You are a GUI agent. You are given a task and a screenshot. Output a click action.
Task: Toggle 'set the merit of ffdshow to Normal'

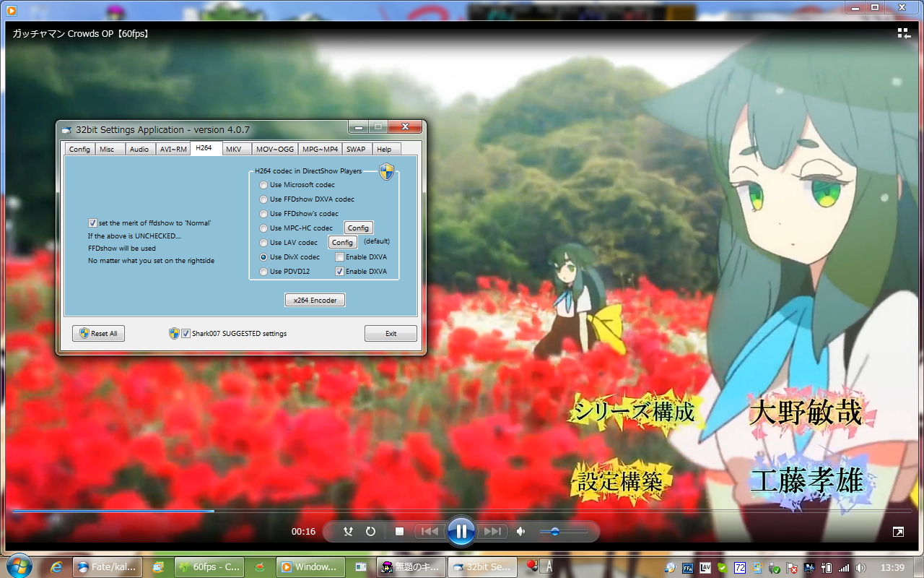(x=92, y=223)
